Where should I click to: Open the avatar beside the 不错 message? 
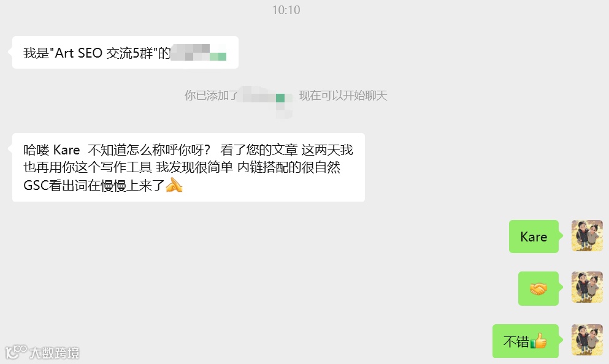pos(587,340)
